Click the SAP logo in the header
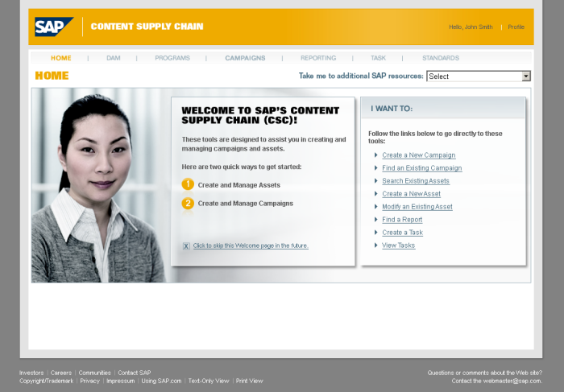The height and width of the screenshot is (392, 564). (53, 27)
